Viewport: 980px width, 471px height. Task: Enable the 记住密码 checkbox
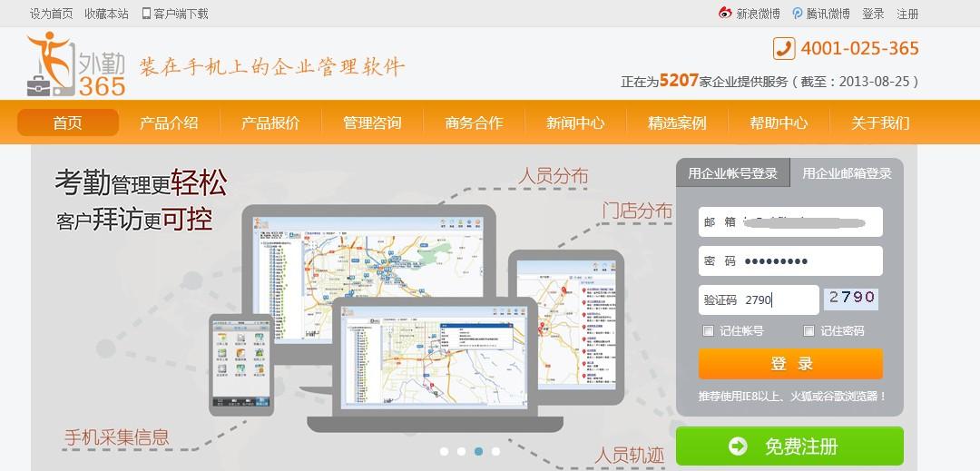point(808,331)
